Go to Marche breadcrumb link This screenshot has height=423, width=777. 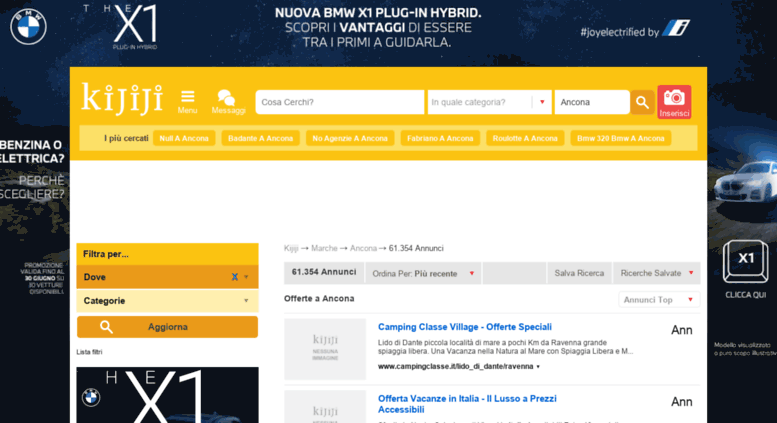point(324,248)
